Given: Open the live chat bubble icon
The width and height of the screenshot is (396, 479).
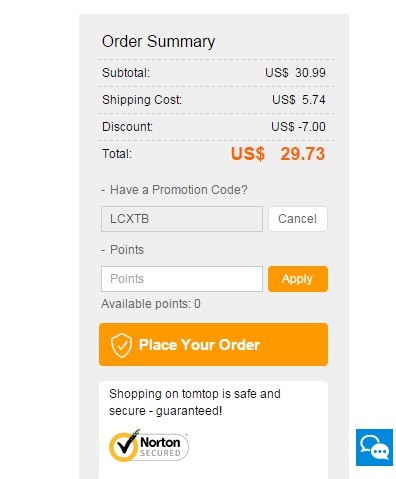Looking at the screenshot, I should pos(374,447).
